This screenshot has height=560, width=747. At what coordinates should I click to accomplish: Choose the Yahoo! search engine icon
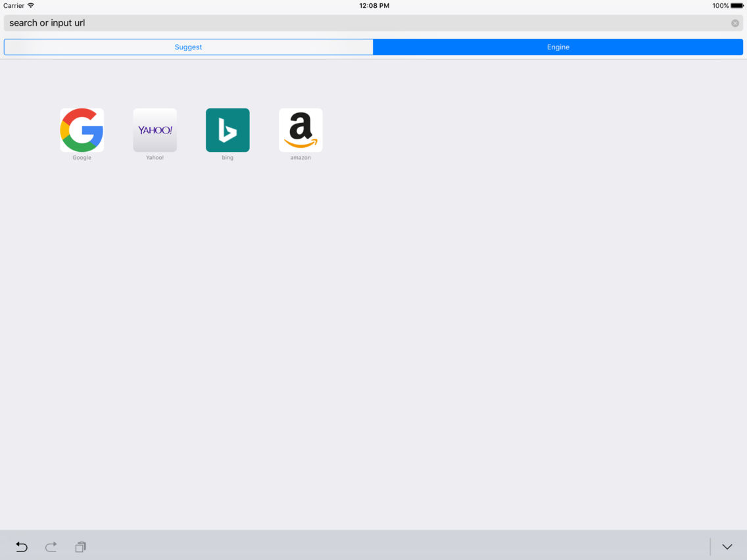[155, 130]
